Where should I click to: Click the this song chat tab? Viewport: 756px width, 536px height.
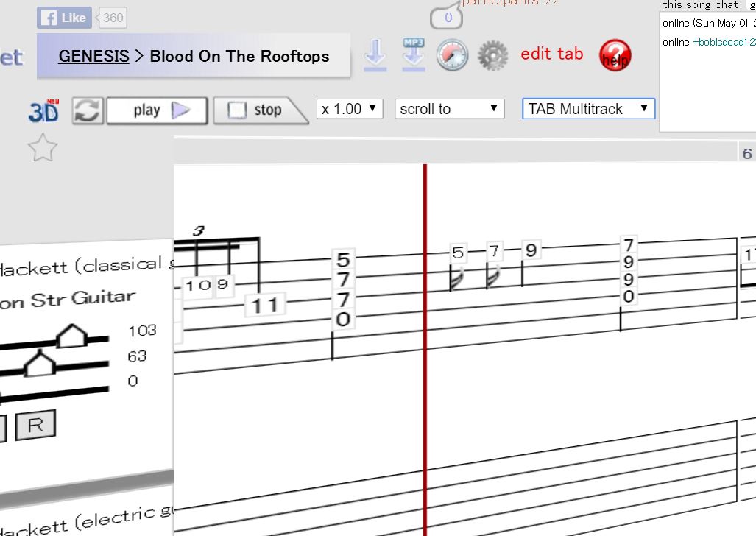[x=700, y=5]
